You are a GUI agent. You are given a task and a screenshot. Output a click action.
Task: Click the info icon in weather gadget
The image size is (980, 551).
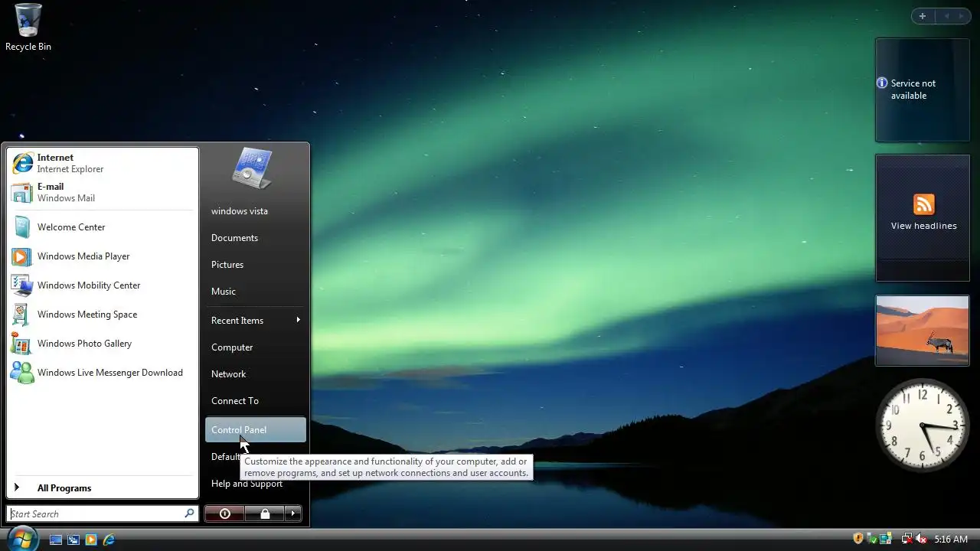point(882,83)
